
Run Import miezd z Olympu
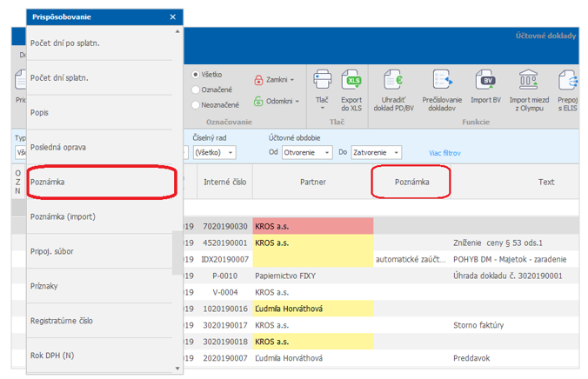click(529, 90)
